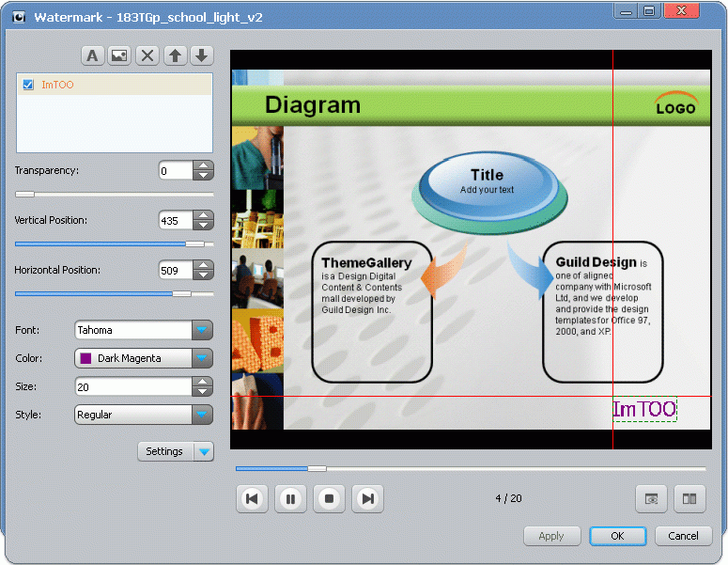Screen dimensions: 728x565
Task: Click the Watermark window title icon
Action: (x=19, y=18)
